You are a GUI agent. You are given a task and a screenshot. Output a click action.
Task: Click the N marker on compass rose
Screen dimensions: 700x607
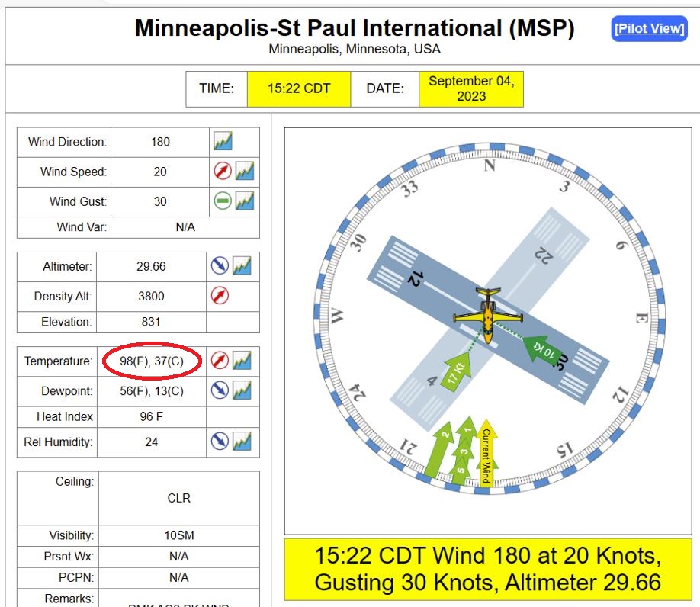pos(490,165)
